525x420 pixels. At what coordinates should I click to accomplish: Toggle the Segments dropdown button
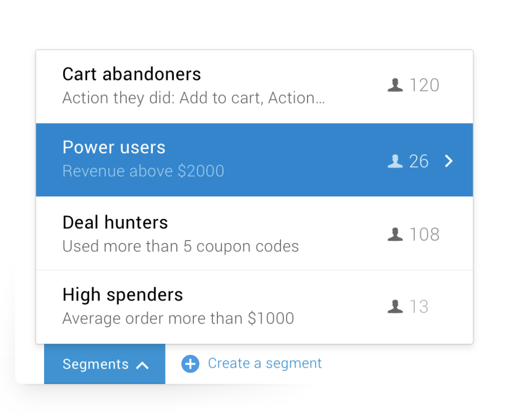click(x=105, y=364)
